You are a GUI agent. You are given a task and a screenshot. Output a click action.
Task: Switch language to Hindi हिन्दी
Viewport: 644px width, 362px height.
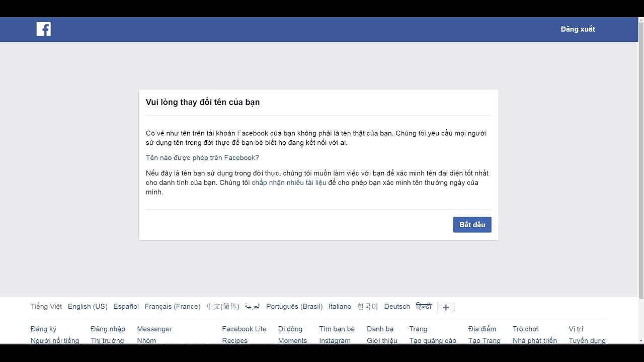click(x=424, y=306)
